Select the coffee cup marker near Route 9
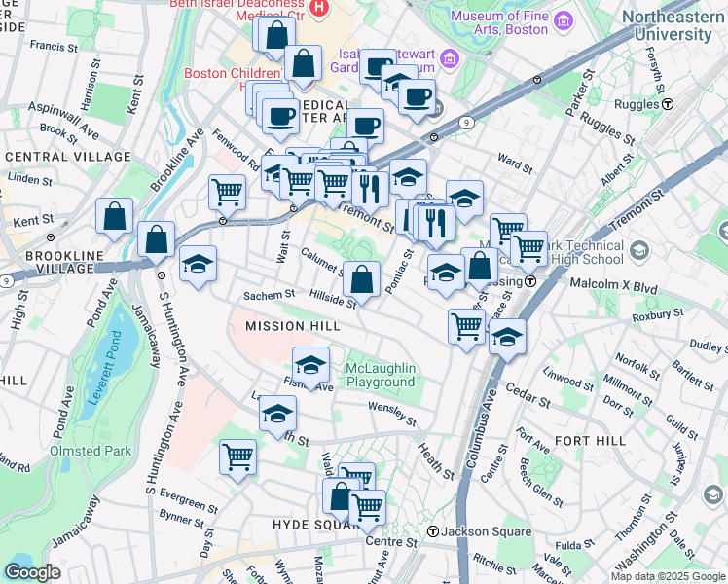Viewport: 728px width, 584px height. (365, 128)
